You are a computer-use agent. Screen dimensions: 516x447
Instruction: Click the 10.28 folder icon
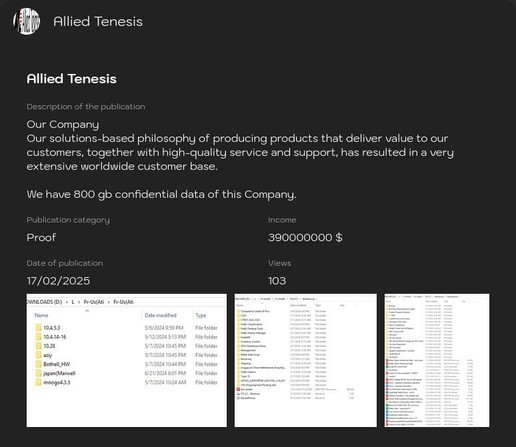click(39, 346)
